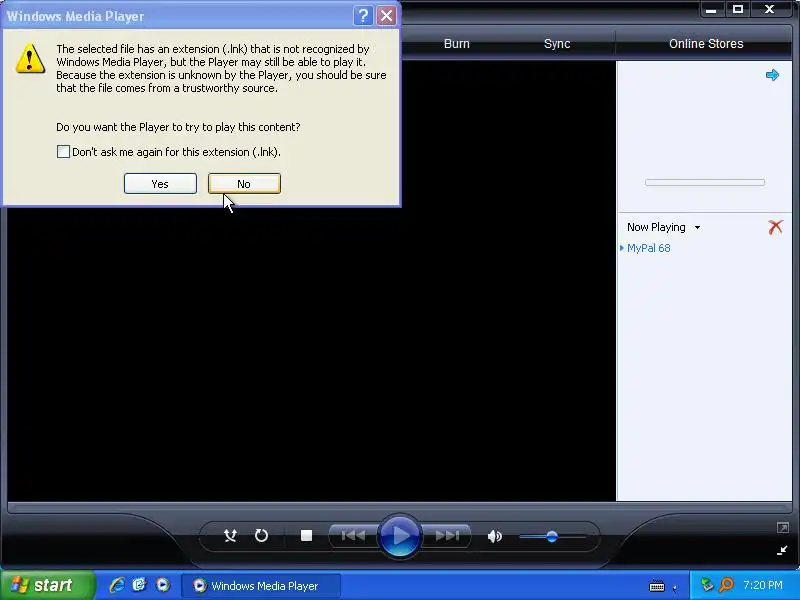Click Yes to play the .lnk file
Viewport: 800px width, 600px height.
[x=160, y=184]
